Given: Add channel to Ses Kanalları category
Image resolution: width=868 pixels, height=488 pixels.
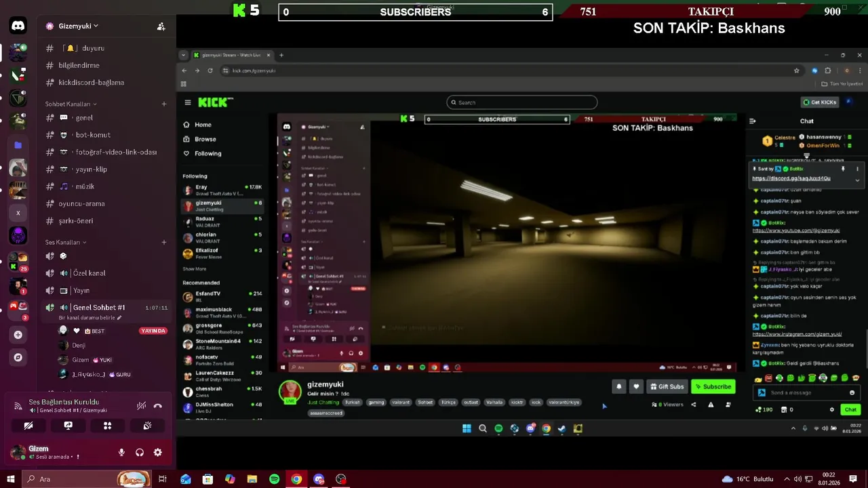Looking at the screenshot, I should tap(163, 242).
